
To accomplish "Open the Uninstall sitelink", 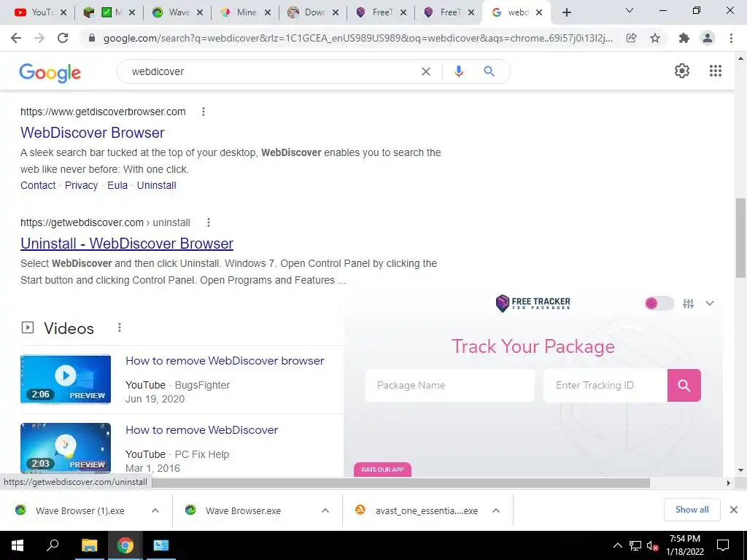I will tap(156, 185).
